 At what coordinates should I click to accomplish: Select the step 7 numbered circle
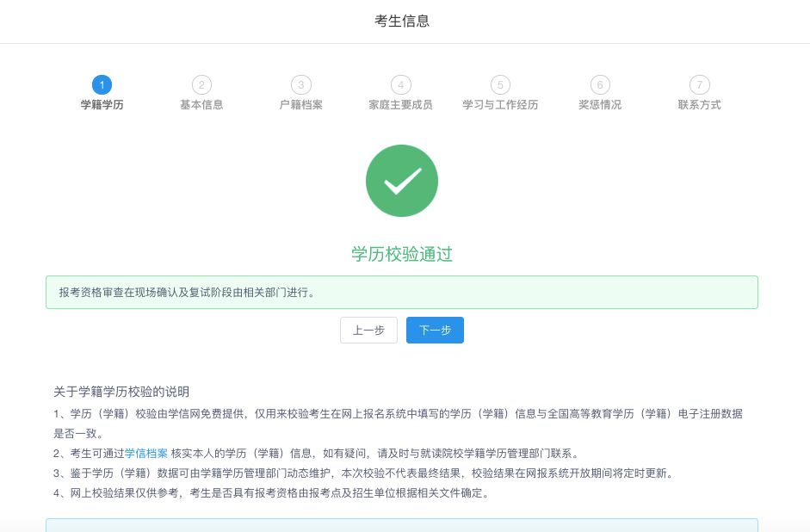(x=699, y=84)
